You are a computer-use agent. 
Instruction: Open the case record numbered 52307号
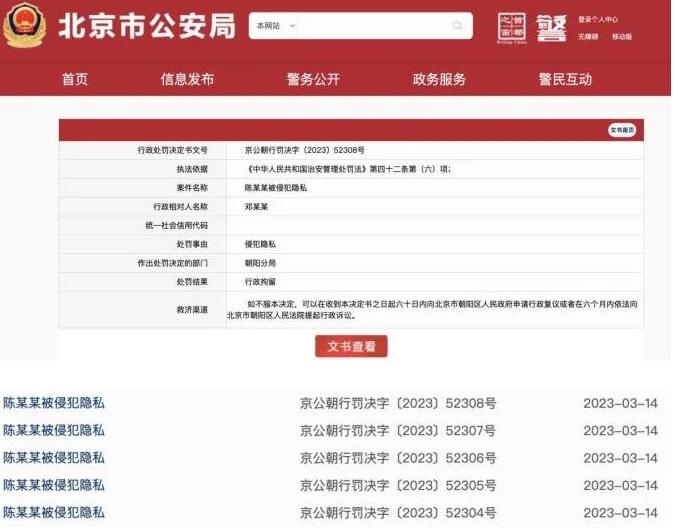pos(54,431)
